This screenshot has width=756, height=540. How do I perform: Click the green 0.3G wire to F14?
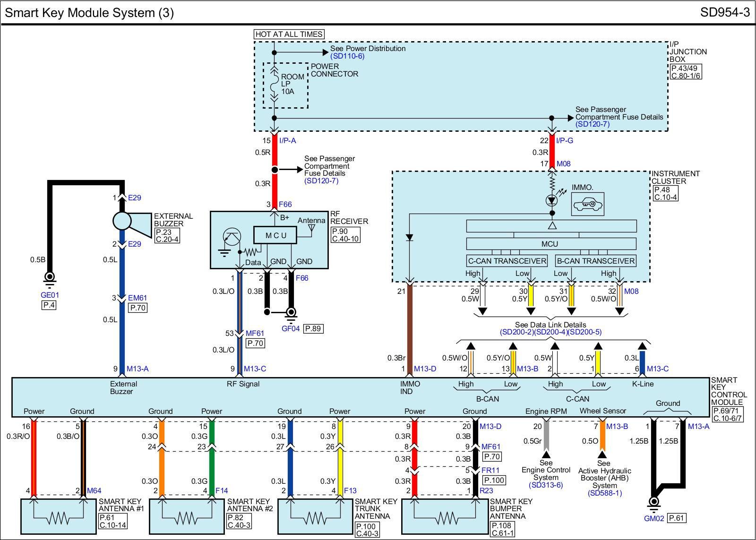(x=212, y=468)
